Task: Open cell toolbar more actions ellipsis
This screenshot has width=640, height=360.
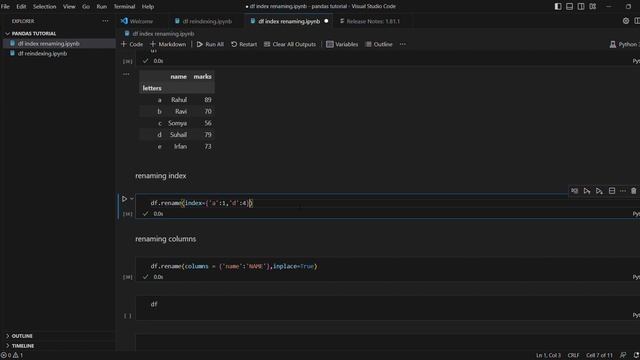Action: (623, 191)
